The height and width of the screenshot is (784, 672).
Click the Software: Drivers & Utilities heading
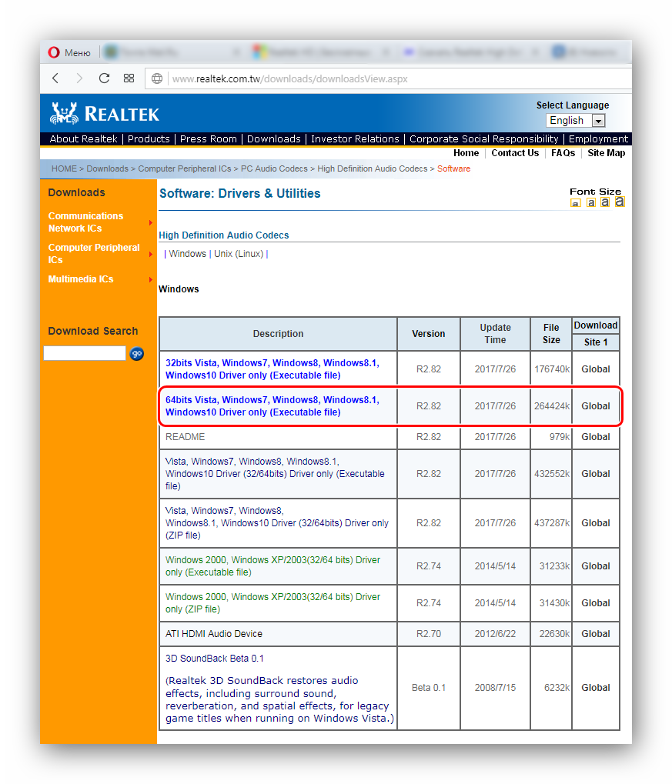click(239, 194)
